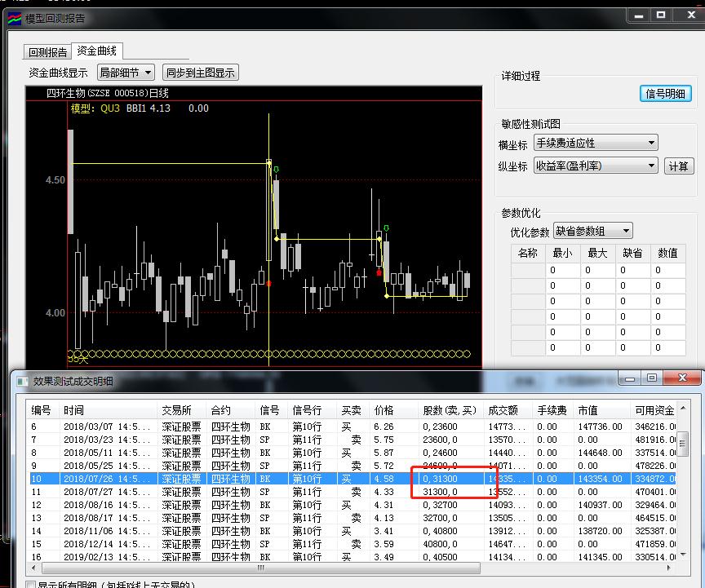705x588 pixels.
Task: Enable the 显示所有明细 checkbox
Action: (x=31, y=584)
